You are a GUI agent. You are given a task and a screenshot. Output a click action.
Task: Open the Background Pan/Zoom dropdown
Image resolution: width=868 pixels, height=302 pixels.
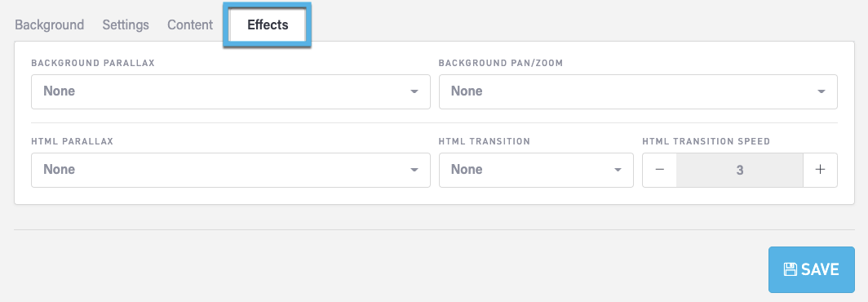[x=638, y=91]
